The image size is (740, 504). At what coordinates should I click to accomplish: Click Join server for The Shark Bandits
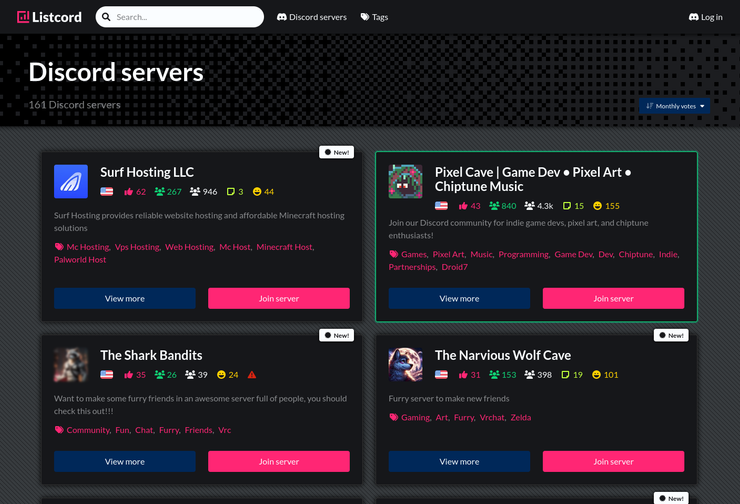click(x=279, y=462)
